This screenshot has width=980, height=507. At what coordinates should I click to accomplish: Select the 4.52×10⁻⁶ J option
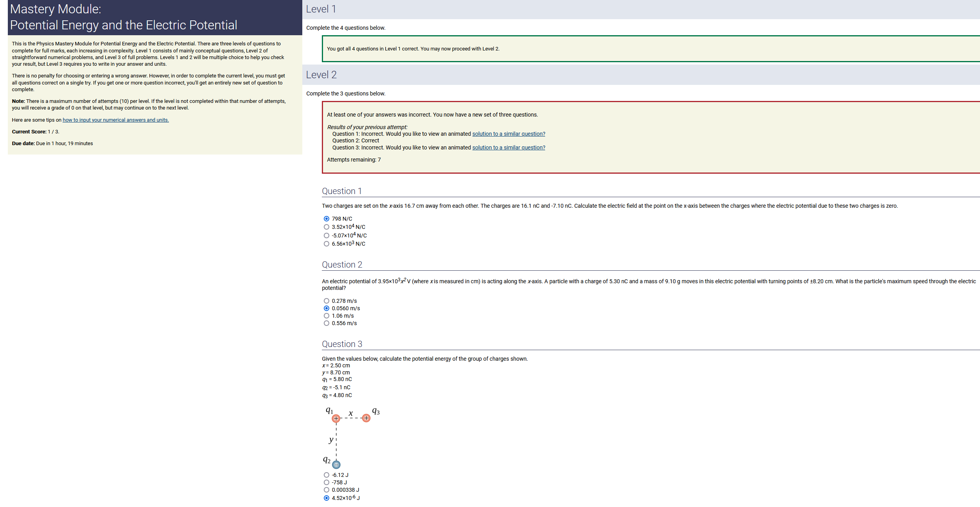click(x=326, y=498)
